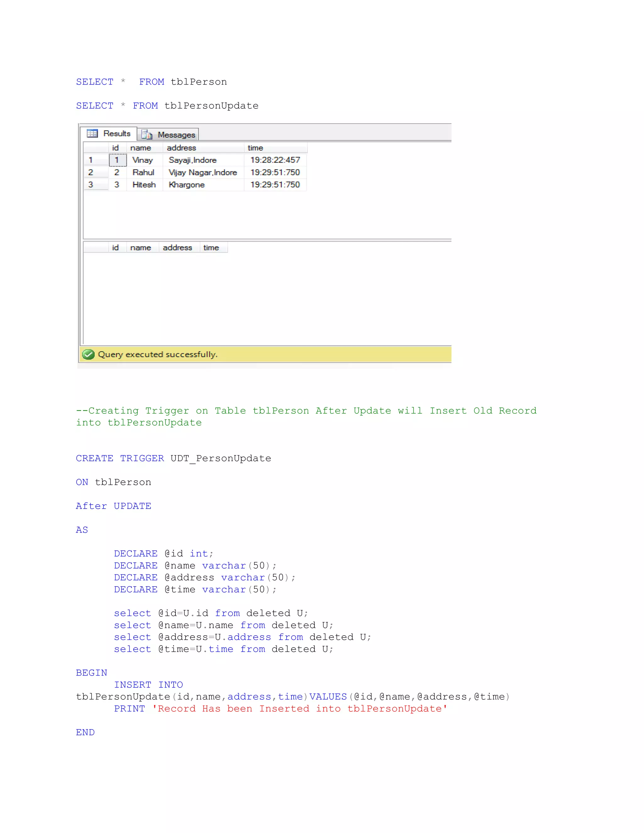Click the cell 'Vijay Nagar,Indore'
644x833 pixels.
pos(203,172)
